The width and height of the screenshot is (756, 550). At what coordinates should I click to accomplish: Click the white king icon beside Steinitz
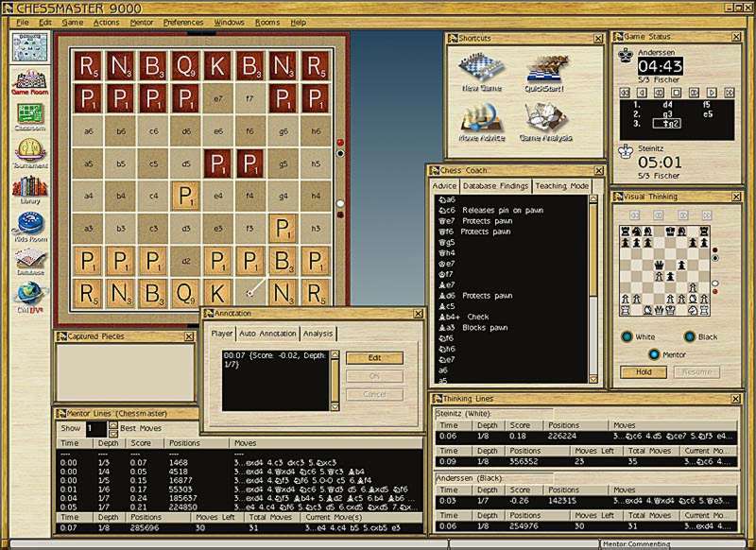point(626,151)
